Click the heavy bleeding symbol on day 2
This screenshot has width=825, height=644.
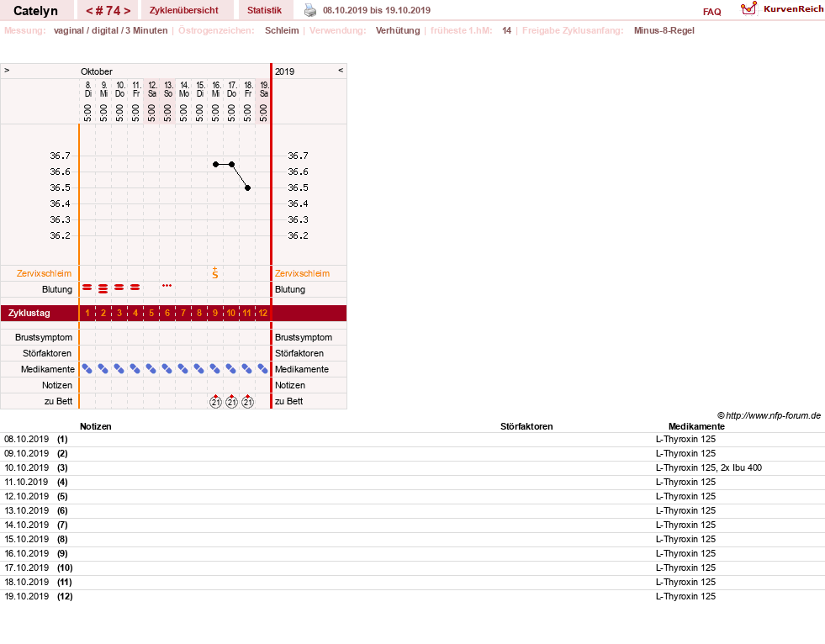pos(103,288)
